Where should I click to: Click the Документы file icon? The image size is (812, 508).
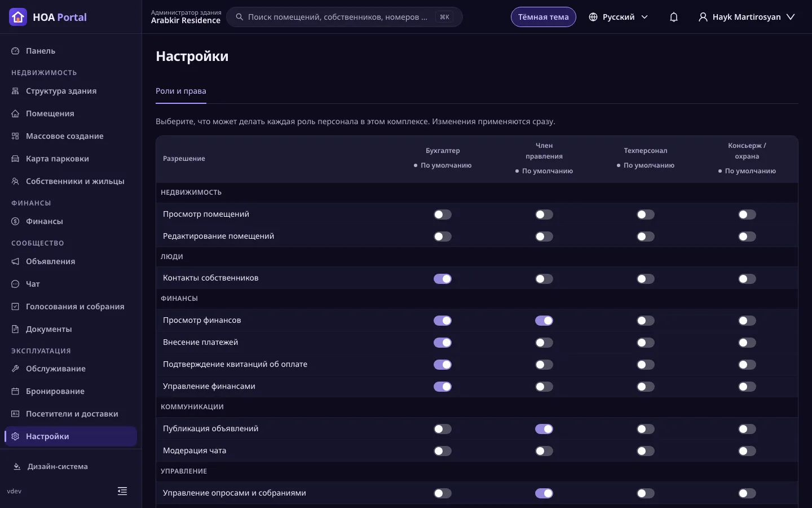pyautogui.click(x=15, y=329)
